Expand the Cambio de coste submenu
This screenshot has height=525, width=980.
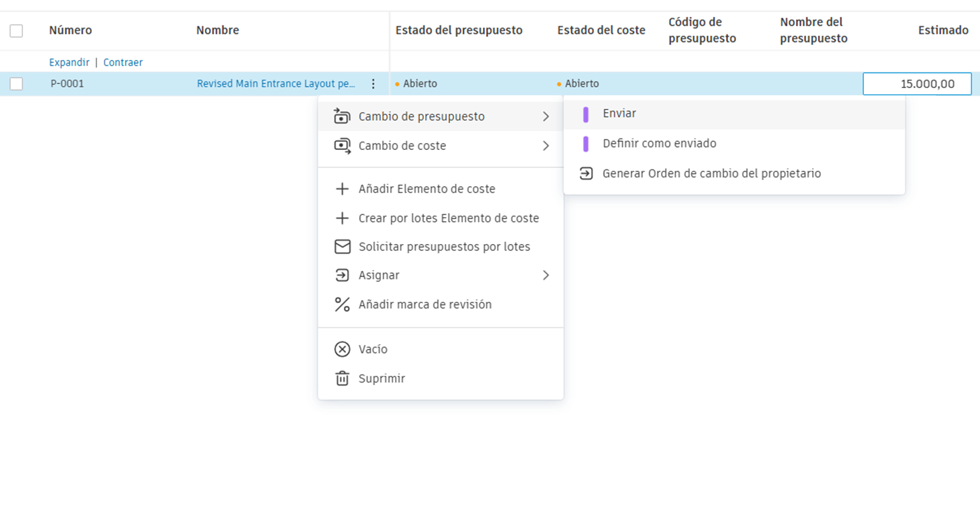[x=546, y=145]
